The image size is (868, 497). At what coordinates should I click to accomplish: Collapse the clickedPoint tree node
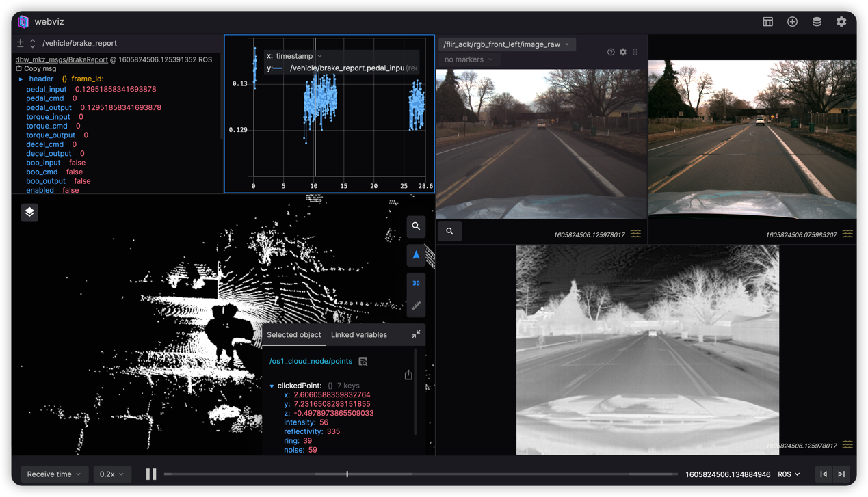[x=272, y=386]
